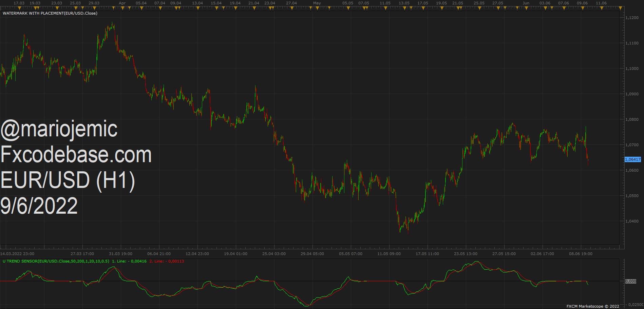
Task: Click the '2. Line: - 0,00113' value
Action: click(167, 261)
